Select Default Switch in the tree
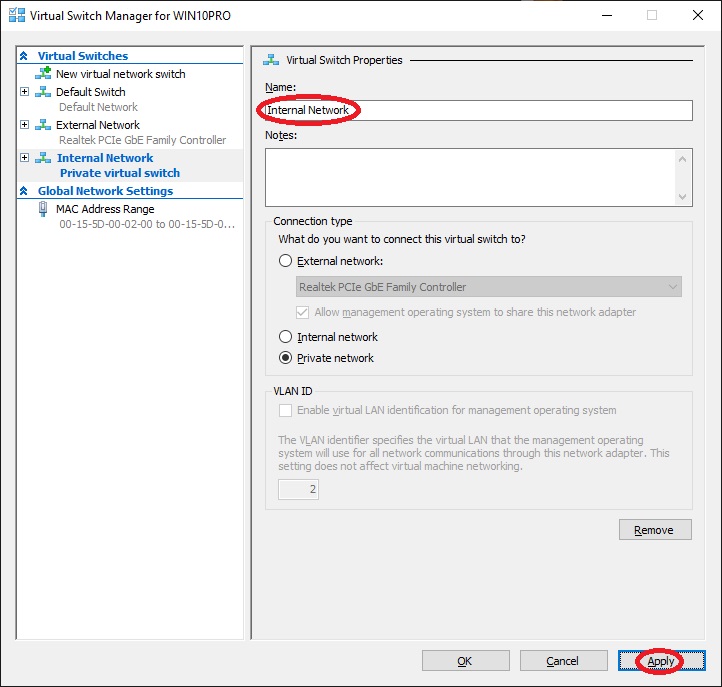The height and width of the screenshot is (687, 722). tap(91, 92)
